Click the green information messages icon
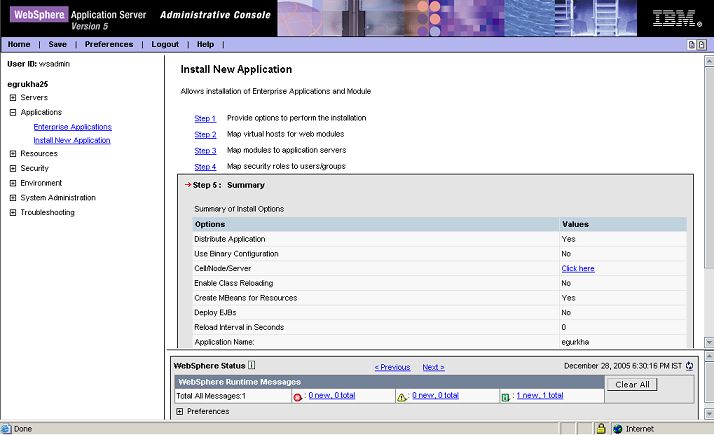Image resolution: width=714 pixels, height=435 pixels. point(505,397)
